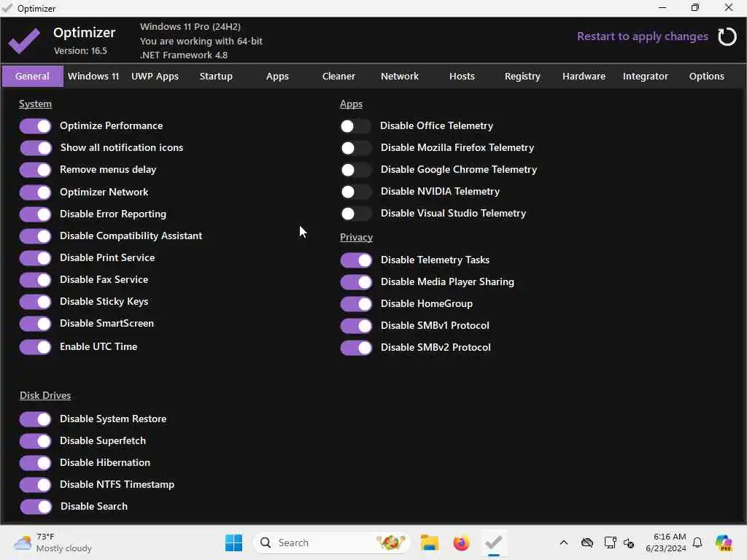The height and width of the screenshot is (560, 747).
Task: Toggle Remove menus delay
Action: tap(35, 170)
